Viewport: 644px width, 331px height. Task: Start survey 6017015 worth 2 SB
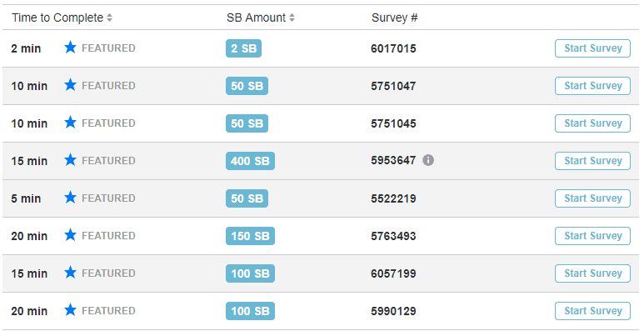[x=592, y=48]
